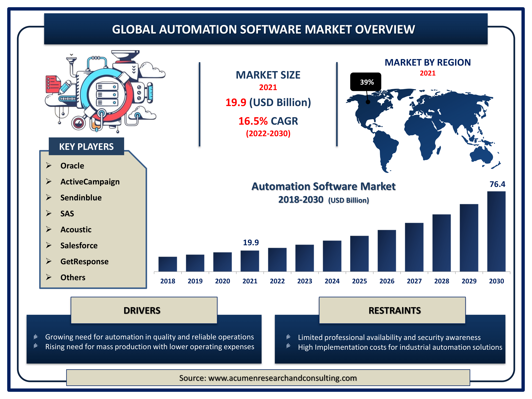Viewport: 532px width, 399px height.
Task: Click the 2019 bar in the chart
Action: point(195,263)
